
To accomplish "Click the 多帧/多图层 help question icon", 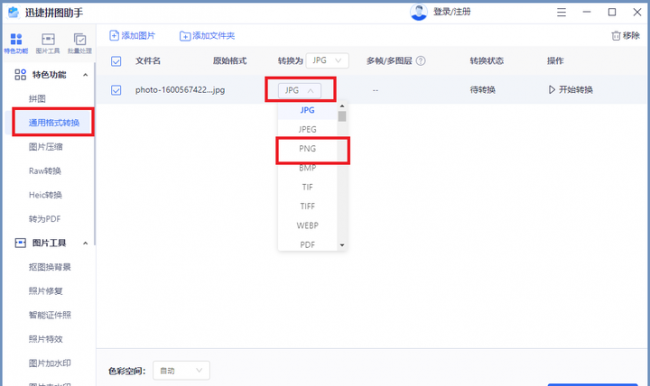I will click(x=420, y=61).
